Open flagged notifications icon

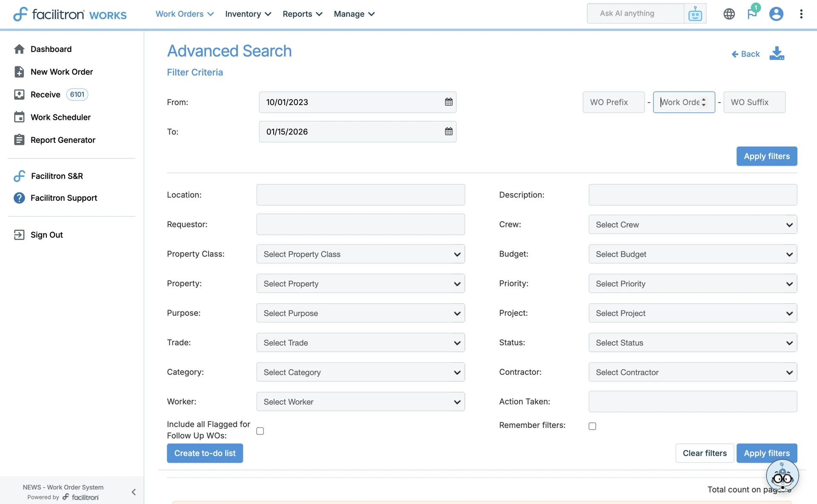pyautogui.click(x=752, y=14)
